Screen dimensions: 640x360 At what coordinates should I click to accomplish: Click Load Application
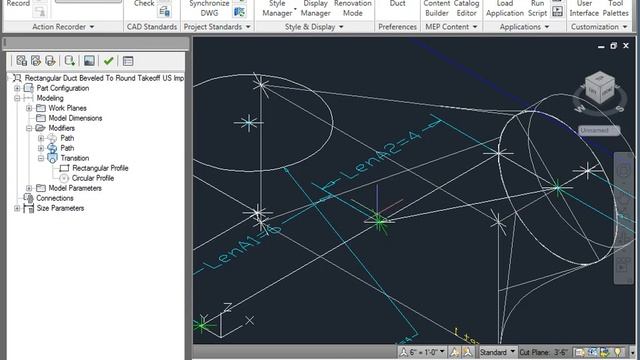coord(505,8)
